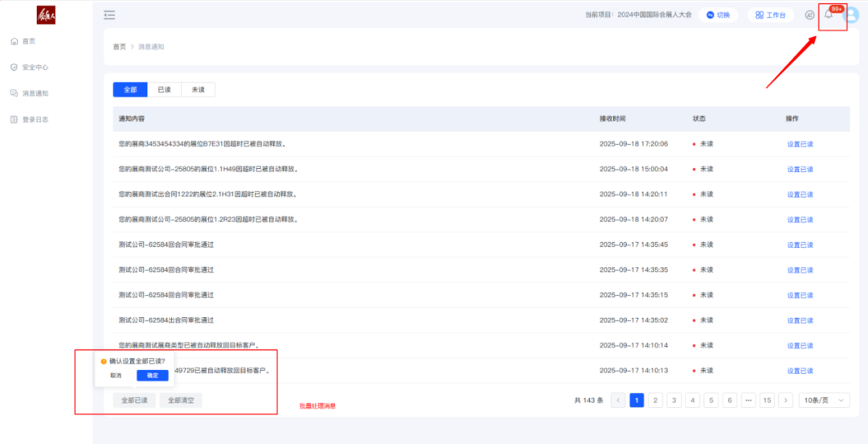Select the 全部 filter tab
This screenshot has height=444, width=868.
[130, 89]
